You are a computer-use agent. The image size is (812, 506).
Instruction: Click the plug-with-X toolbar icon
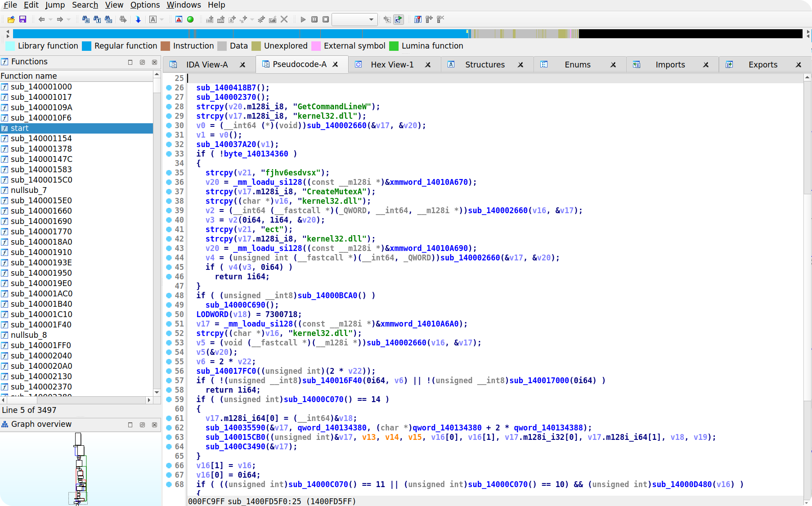click(440, 19)
